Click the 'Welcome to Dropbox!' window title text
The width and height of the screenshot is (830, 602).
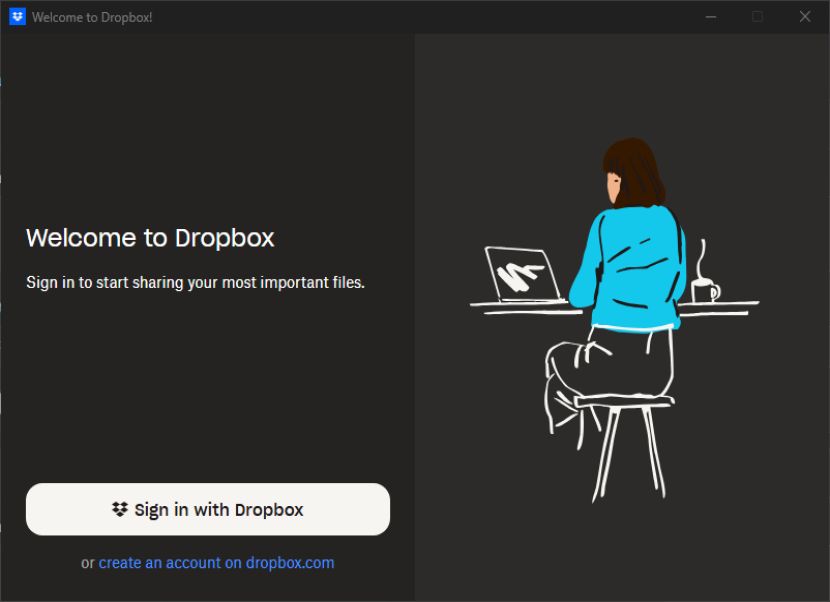tap(92, 17)
